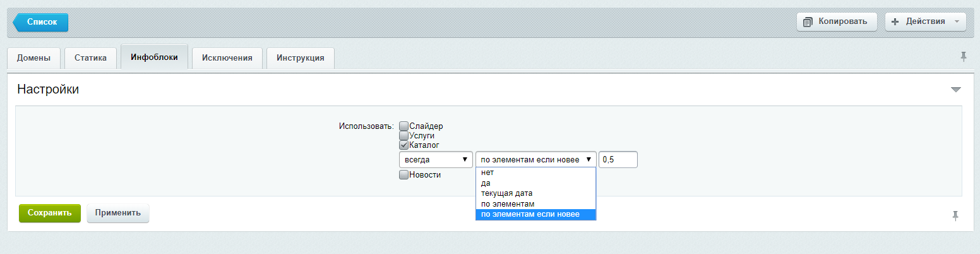Tick the Новости checkbox
The image size is (980, 254).
click(404, 175)
